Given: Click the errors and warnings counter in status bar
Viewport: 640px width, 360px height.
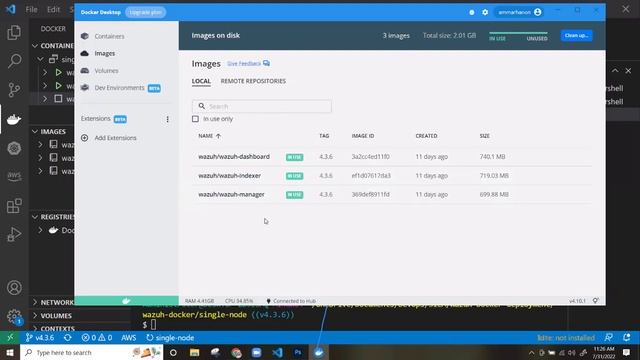Looking at the screenshot, I should click(96, 338).
